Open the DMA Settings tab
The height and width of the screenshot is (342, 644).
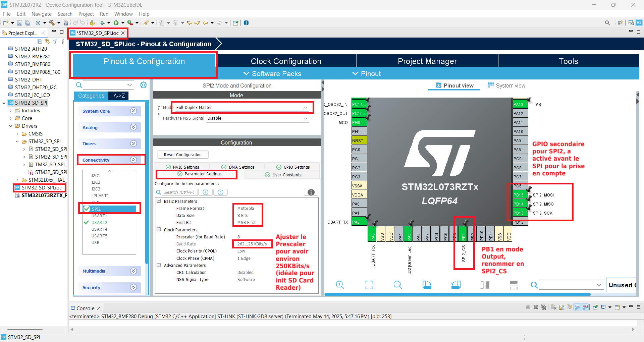(x=238, y=167)
